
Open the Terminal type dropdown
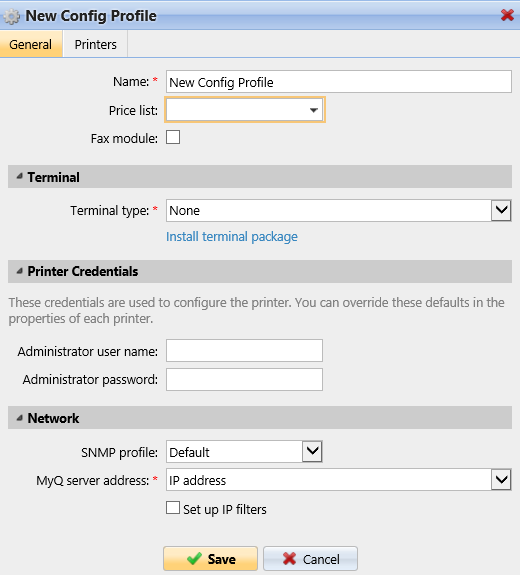338,210
